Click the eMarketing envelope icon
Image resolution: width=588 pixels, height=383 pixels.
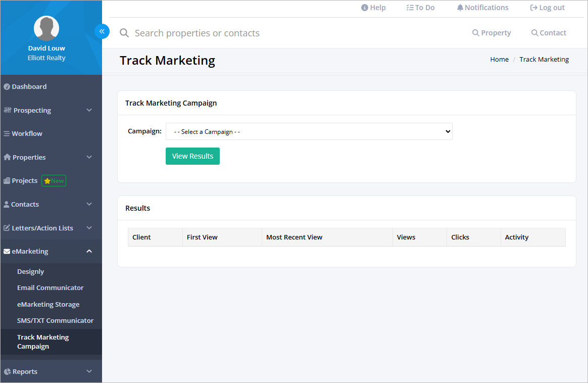7,251
